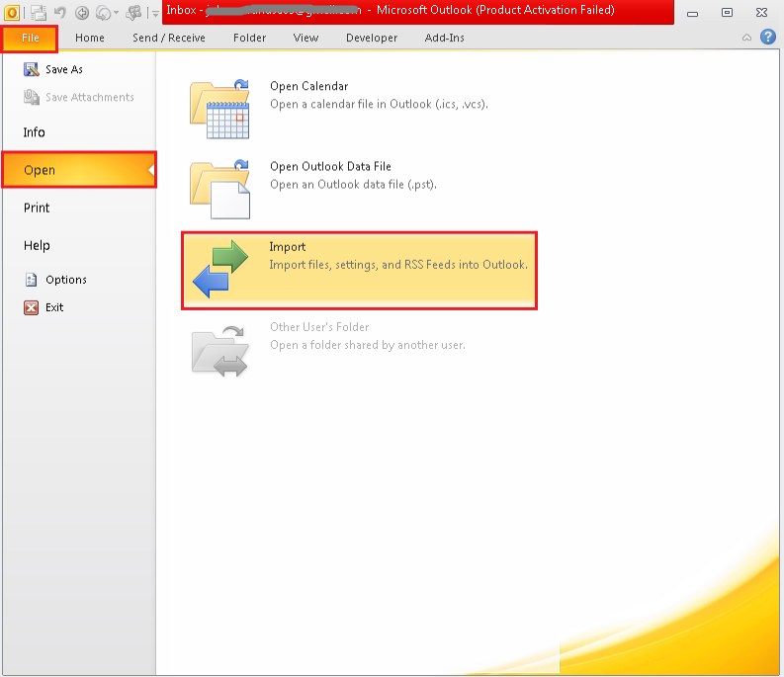Click the Options document icon

coord(31,280)
